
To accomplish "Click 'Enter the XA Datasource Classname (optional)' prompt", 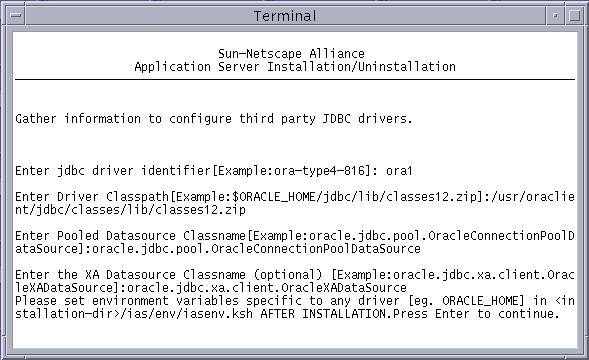I will 169,275.
